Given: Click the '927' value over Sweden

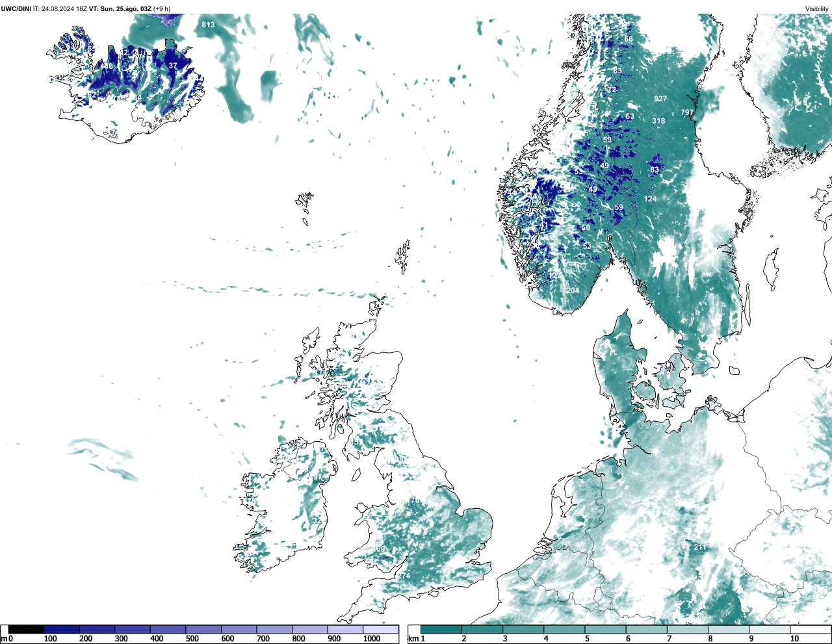Looking at the screenshot, I should coord(660,99).
